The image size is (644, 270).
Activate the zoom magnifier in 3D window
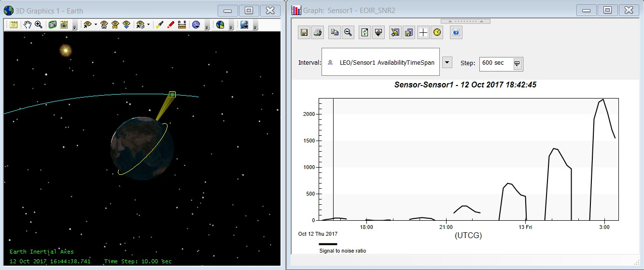(38, 25)
